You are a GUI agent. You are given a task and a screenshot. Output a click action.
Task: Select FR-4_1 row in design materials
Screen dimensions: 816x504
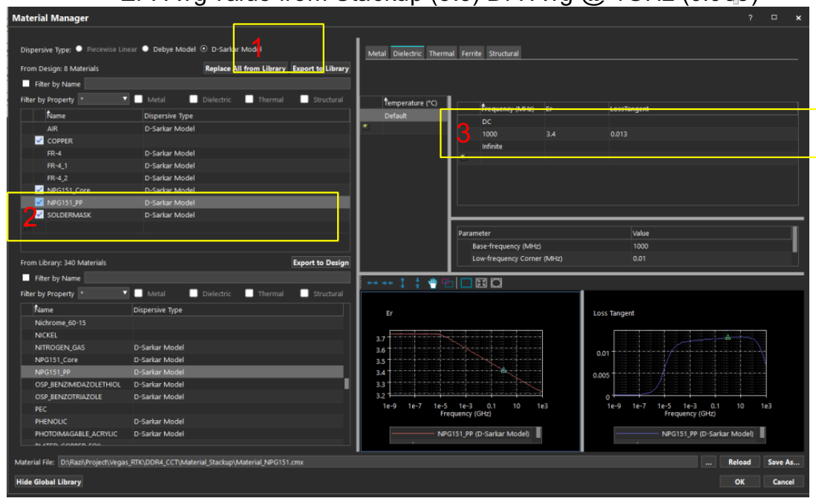(x=186, y=166)
